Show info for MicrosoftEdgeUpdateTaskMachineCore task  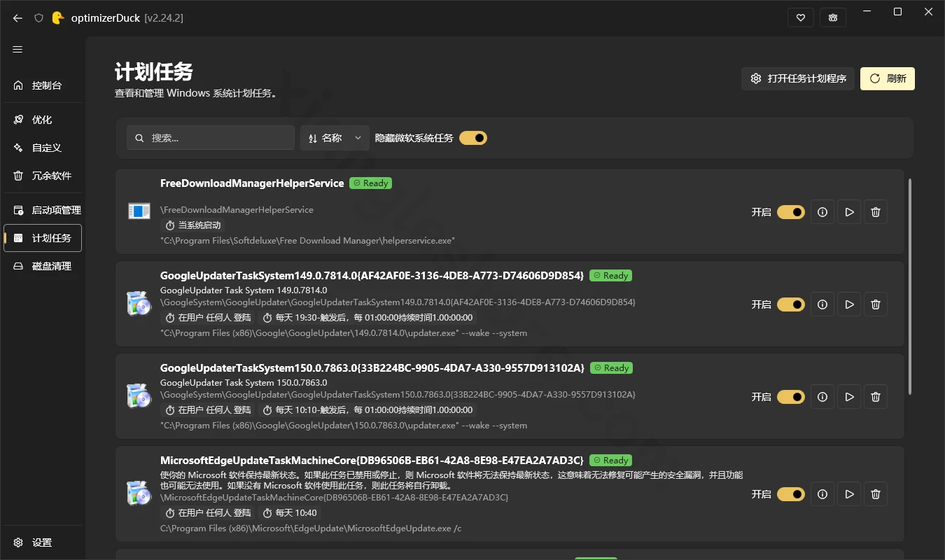coord(822,494)
